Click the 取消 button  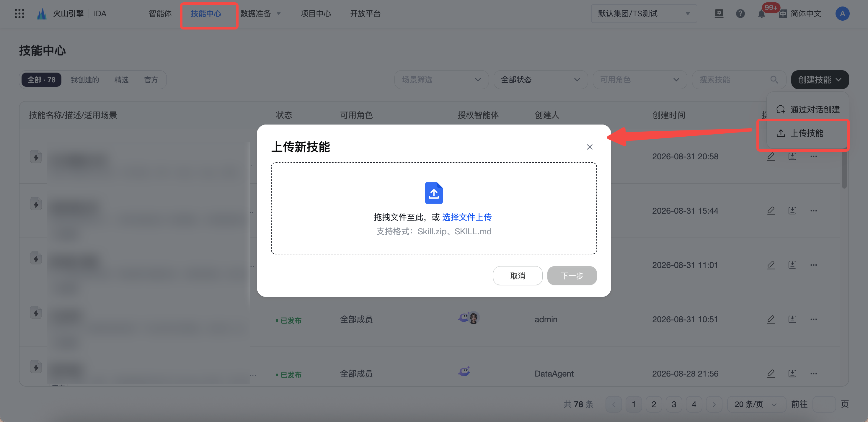point(517,276)
